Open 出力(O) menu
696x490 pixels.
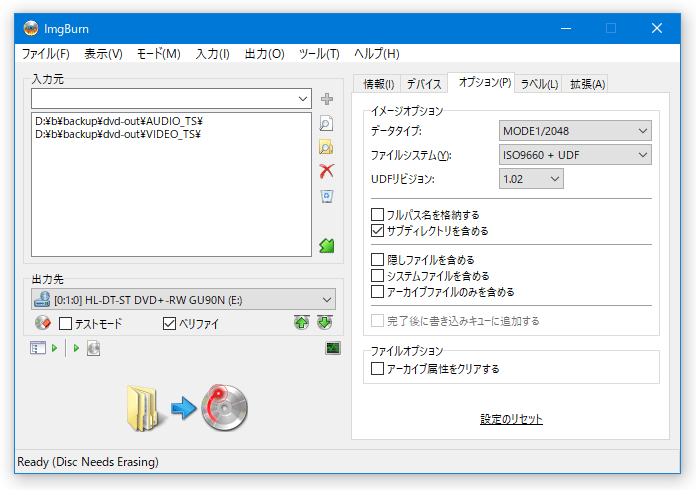coord(265,54)
